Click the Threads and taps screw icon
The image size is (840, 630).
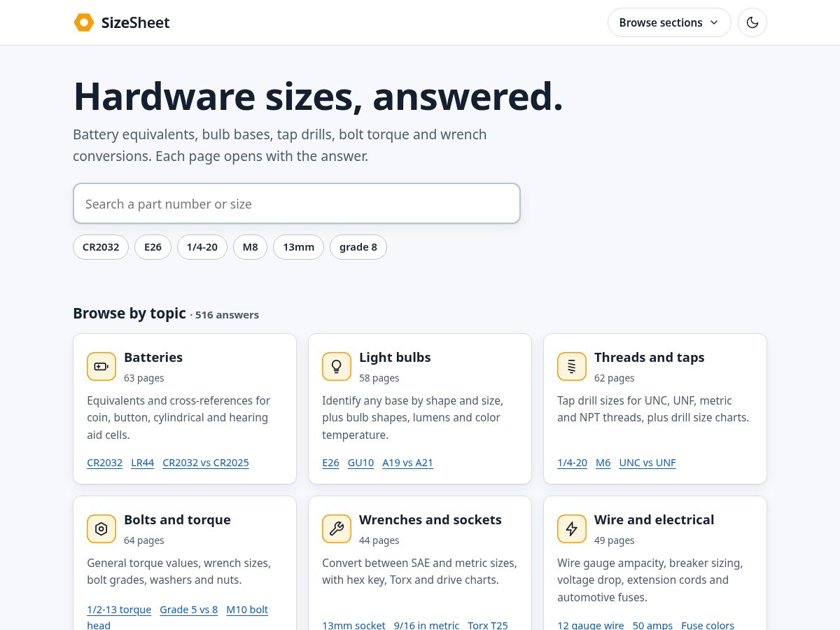click(572, 366)
